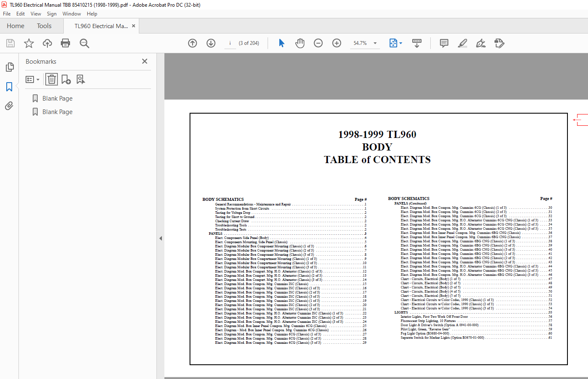588x379 pixels.
Task: Delete selected bookmark trash icon
Action: coord(51,79)
